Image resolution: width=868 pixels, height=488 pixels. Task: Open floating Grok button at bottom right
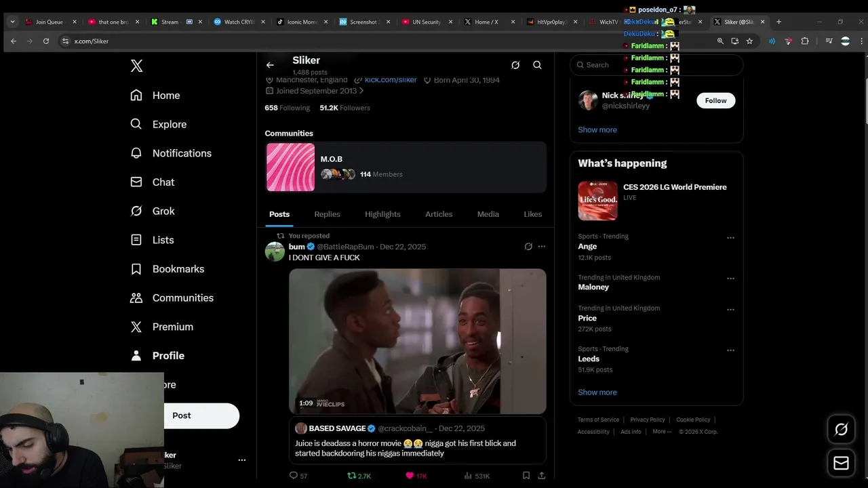[x=841, y=429]
